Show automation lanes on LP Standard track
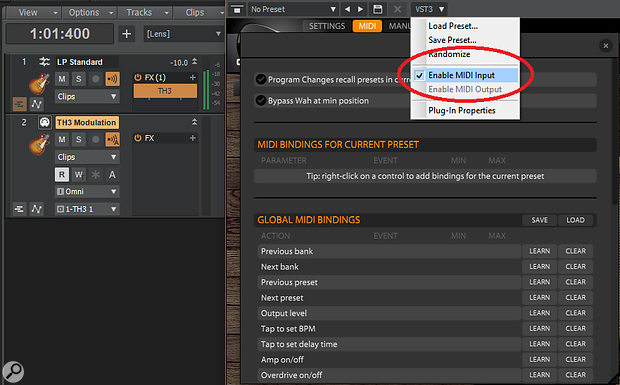Viewport: 620px width, 385px height. pyautogui.click(x=36, y=104)
